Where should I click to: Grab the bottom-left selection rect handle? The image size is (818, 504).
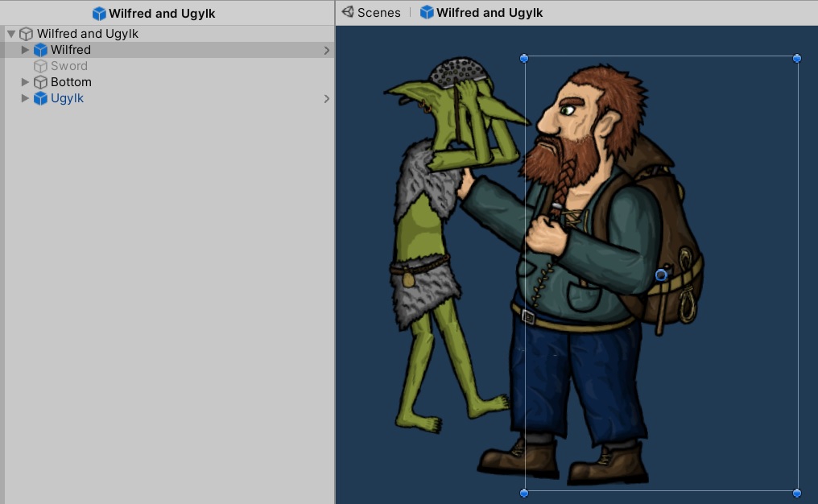[x=524, y=493]
